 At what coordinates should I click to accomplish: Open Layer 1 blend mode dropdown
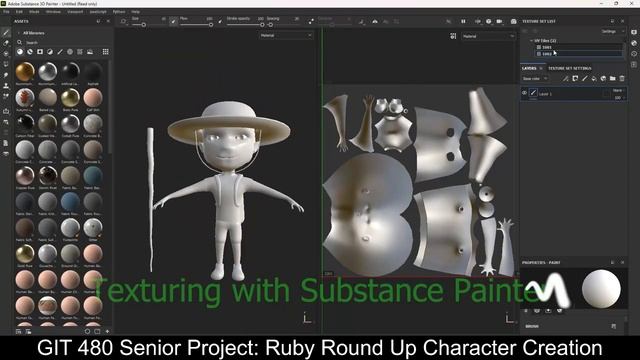(x=618, y=90)
